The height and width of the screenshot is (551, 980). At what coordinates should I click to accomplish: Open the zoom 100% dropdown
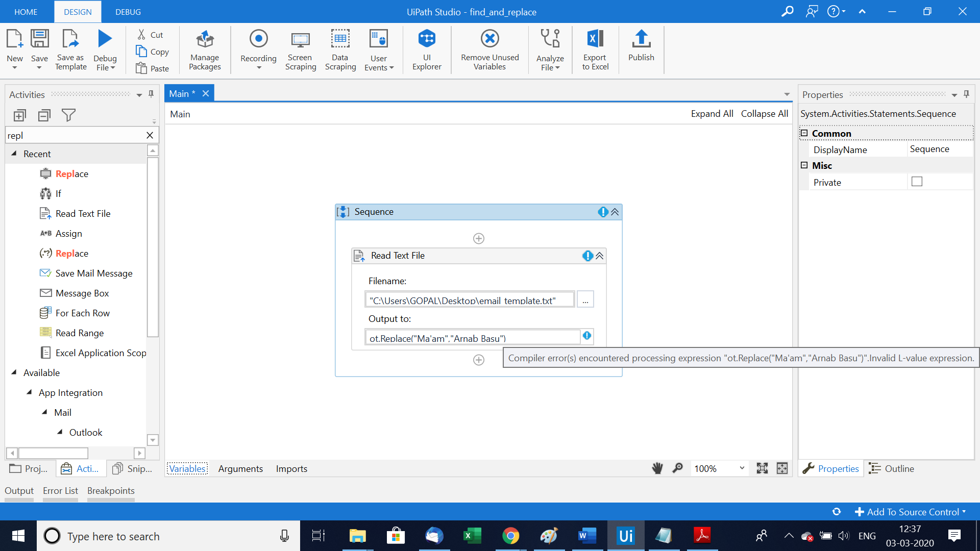pyautogui.click(x=742, y=468)
